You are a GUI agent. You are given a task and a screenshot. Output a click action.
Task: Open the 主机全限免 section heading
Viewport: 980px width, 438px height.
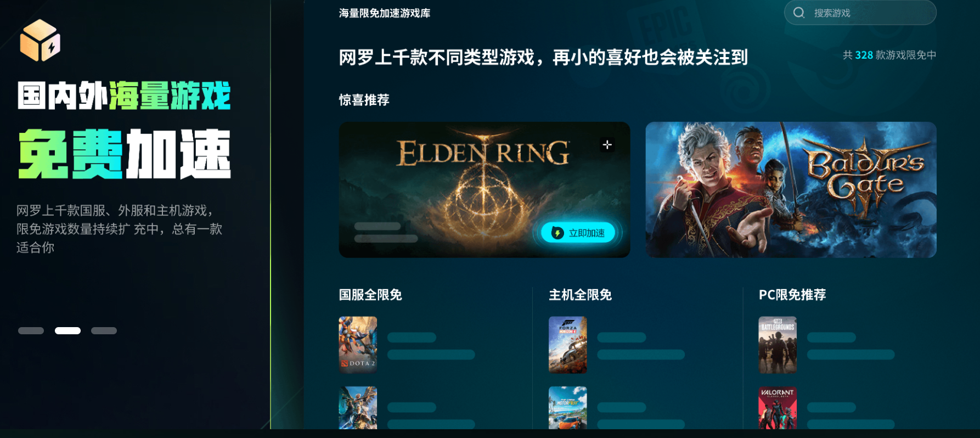[580, 295]
